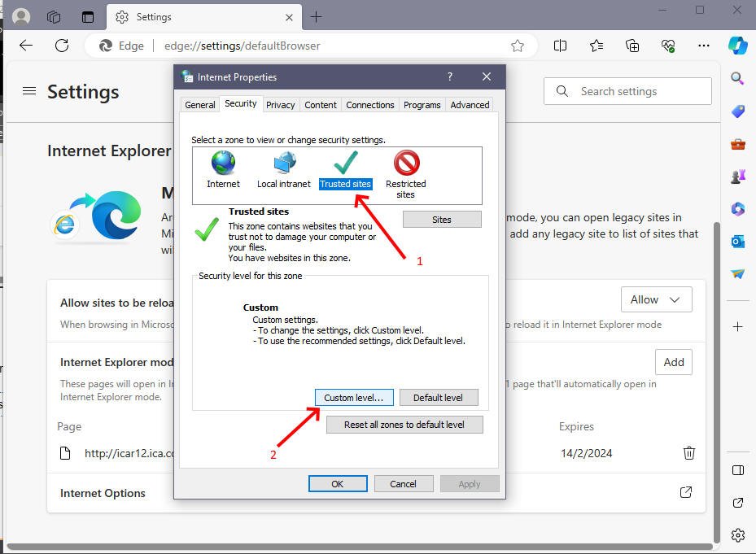The height and width of the screenshot is (554, 756).
Task: Go back with the back arrow
Action: [x=26, y=46]
